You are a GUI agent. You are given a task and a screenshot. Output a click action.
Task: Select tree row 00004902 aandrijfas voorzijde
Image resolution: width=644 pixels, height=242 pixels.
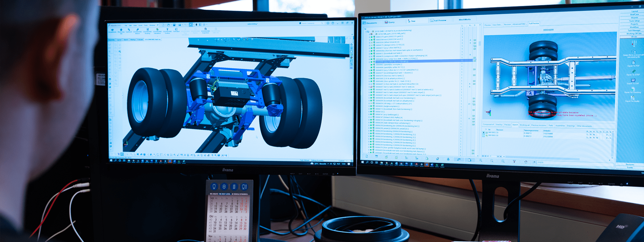click(389, 65)
